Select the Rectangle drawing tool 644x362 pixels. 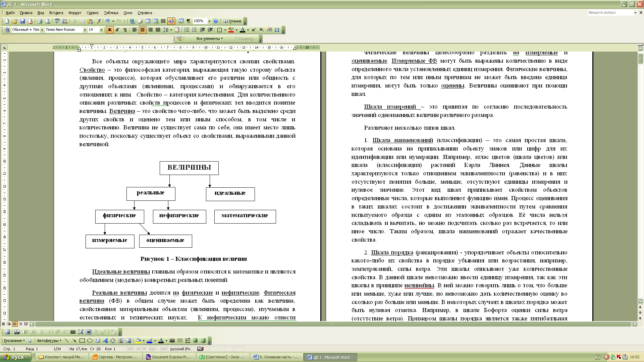pos(82,341)
